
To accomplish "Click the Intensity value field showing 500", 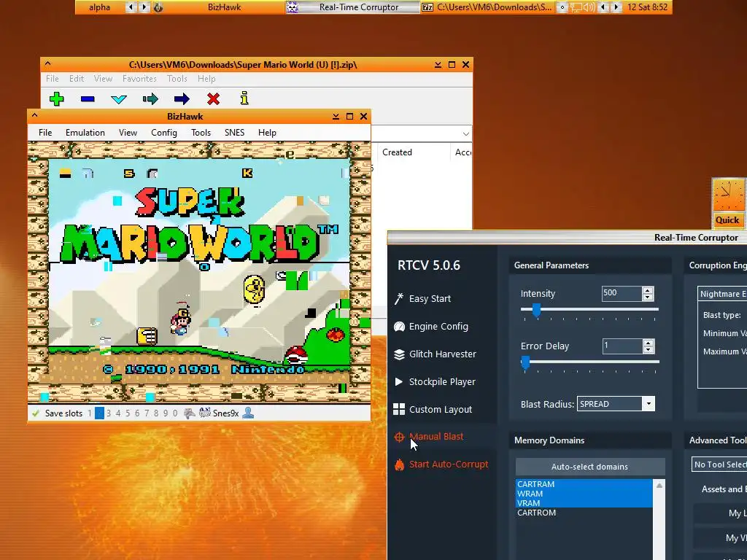I will point(622,293).
